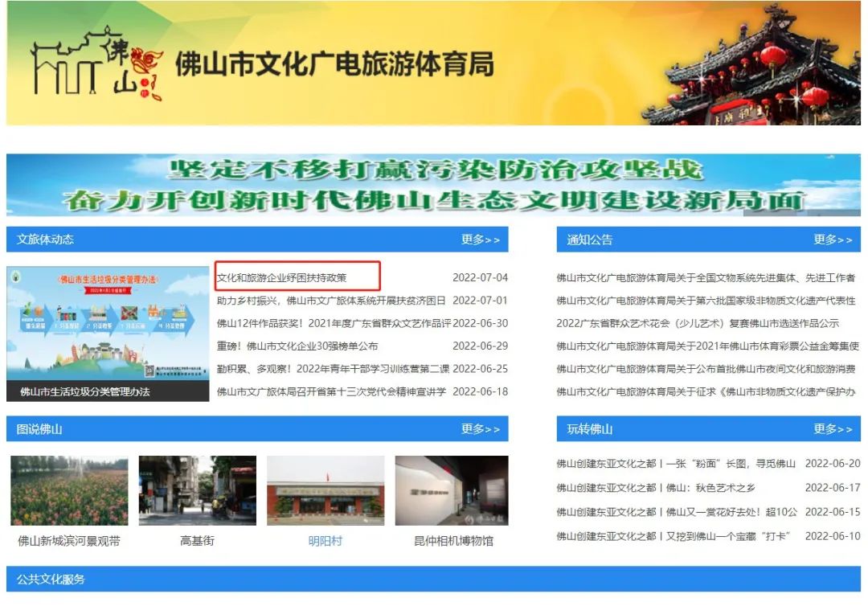Click 佛山：秋色艺术之乡 article link

pos(655,488)
